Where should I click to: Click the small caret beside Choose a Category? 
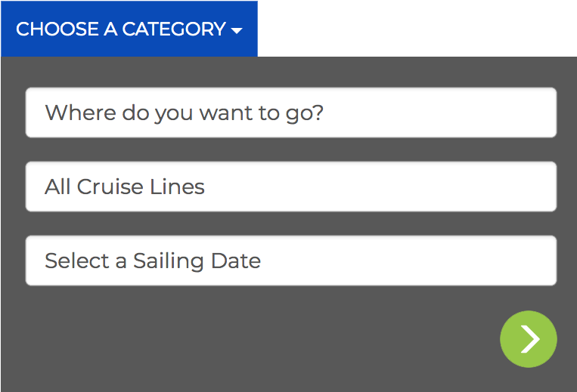tap(237, 31)
